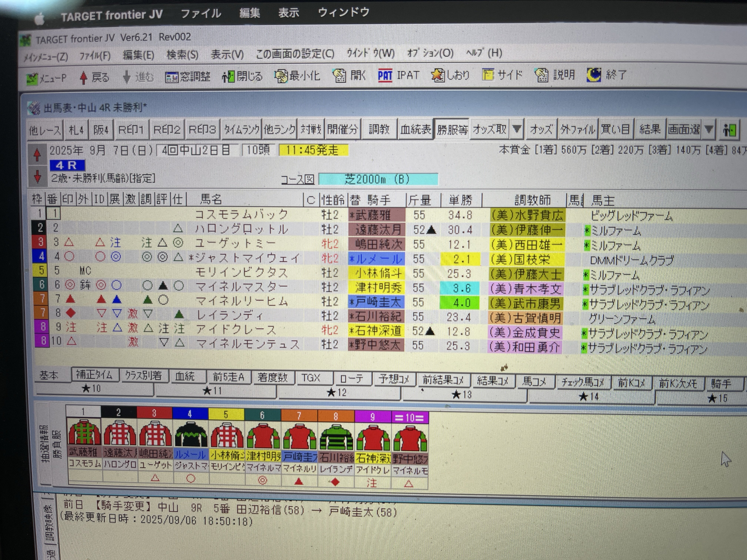Expand the オッズ取 dropdown arrow
This screenshot has height=560, width=747.
click(x=517, y=129)
